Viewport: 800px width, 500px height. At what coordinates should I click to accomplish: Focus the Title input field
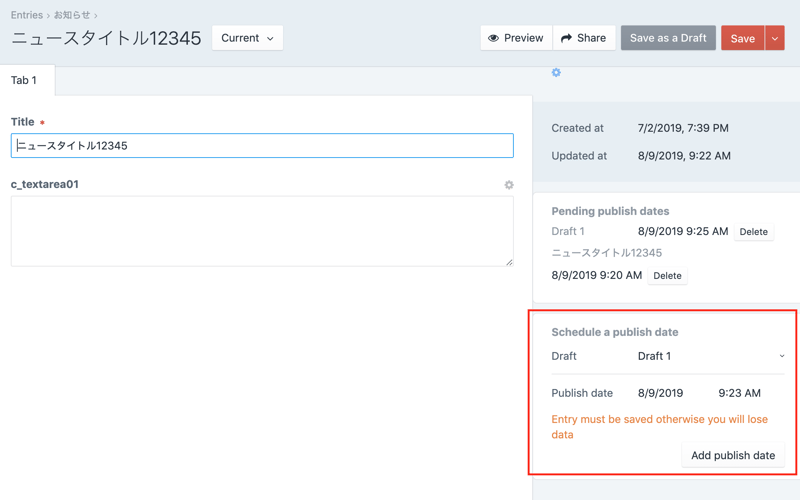(262, 146)
